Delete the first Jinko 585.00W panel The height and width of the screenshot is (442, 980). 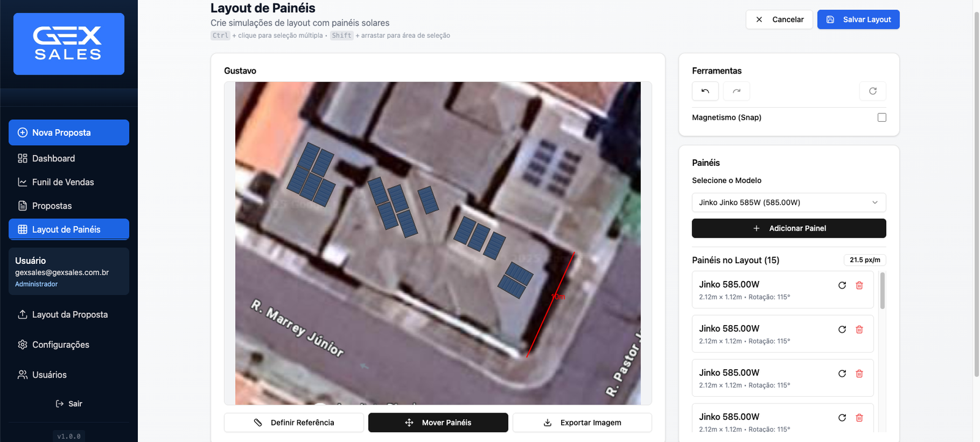pyautogui.click(x=859, y=285)
